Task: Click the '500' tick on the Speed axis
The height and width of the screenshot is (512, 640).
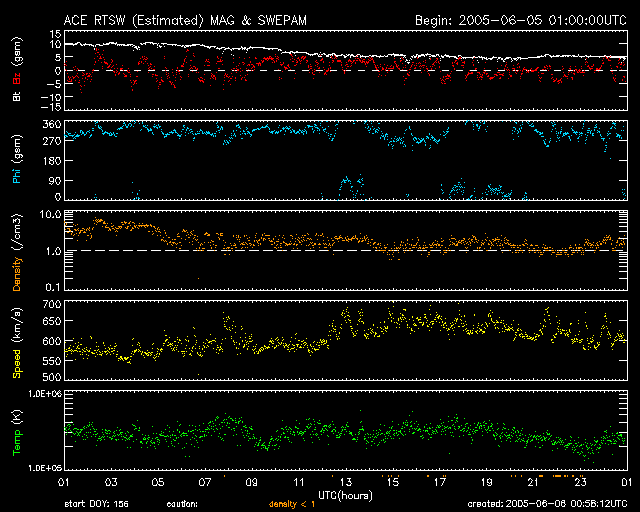Action: pyautogui.click(x=52, y=377)
